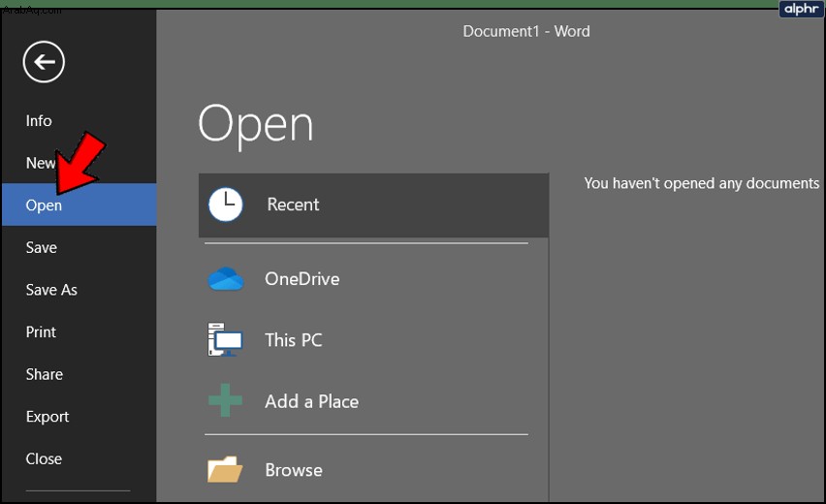Select Open in the sidebar

pos(79,205)
